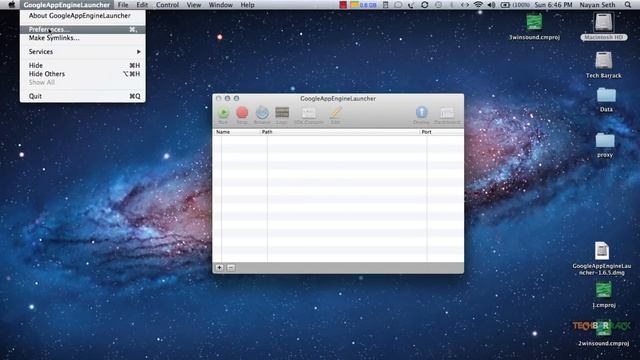
Task: Choose Hide Others menu item
Action: (82, 74)
